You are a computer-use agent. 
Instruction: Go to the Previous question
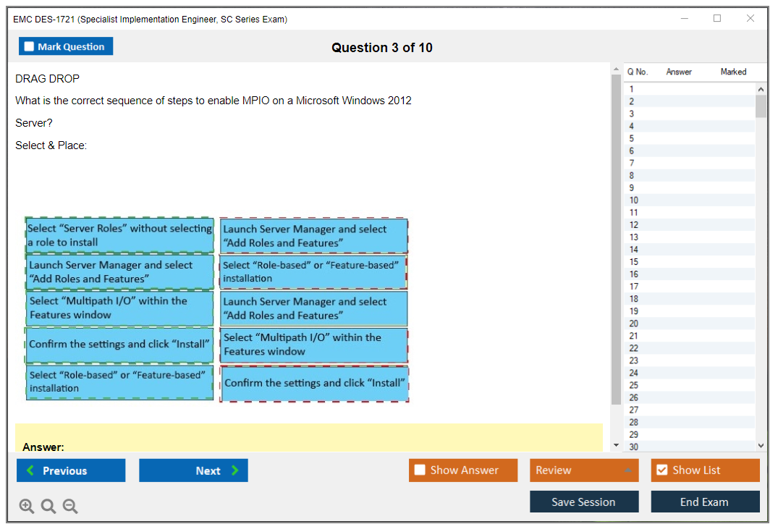tap(71, 470)
